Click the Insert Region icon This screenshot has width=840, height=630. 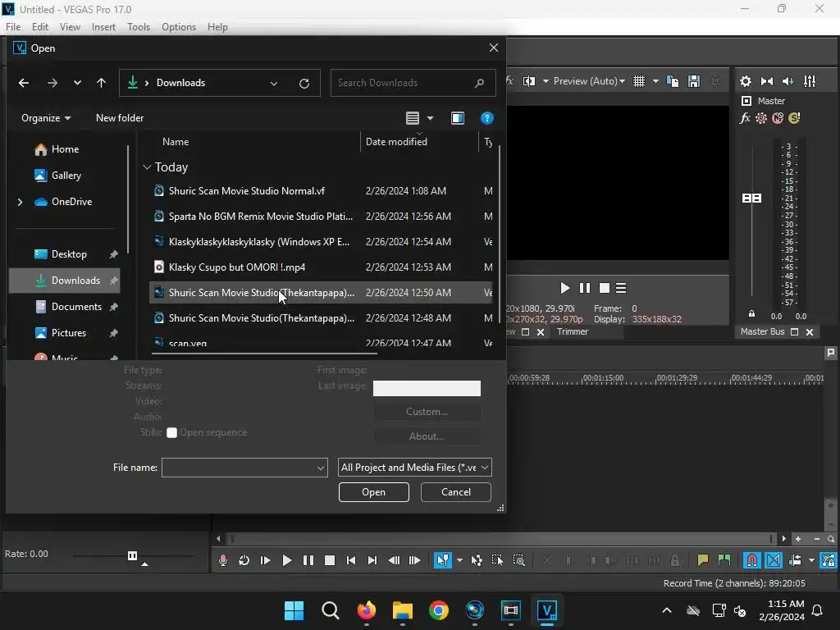pyautogui.click(x=724, y=560)
